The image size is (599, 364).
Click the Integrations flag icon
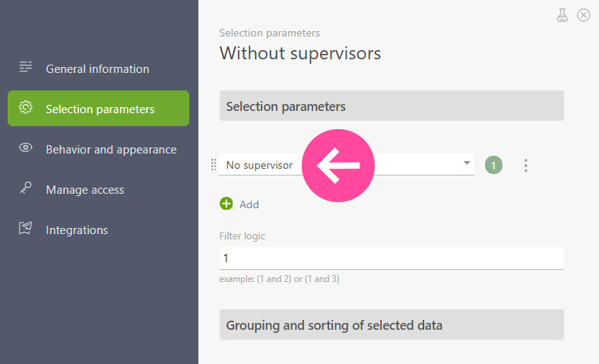click(x=26, y=228)
